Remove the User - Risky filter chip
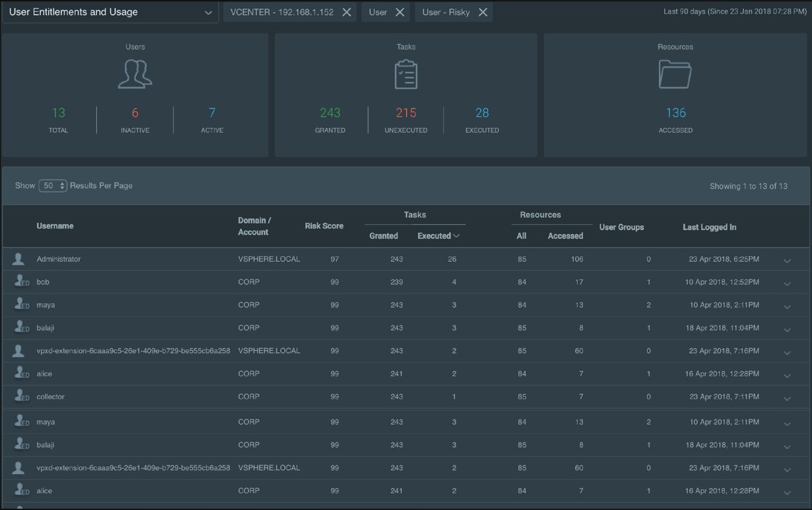This screenshot has height=510, width=812. click(483, 12)
